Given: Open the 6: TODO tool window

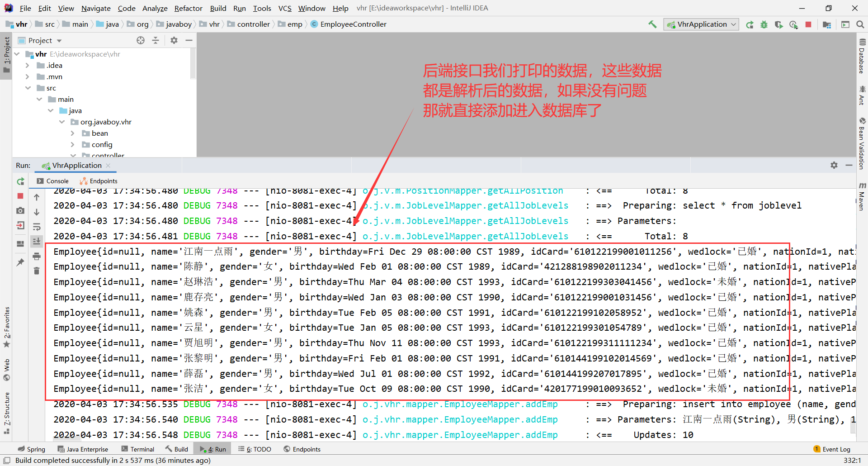Looking at the screenshot, I should pyautogui.click(x=255, y=449).
